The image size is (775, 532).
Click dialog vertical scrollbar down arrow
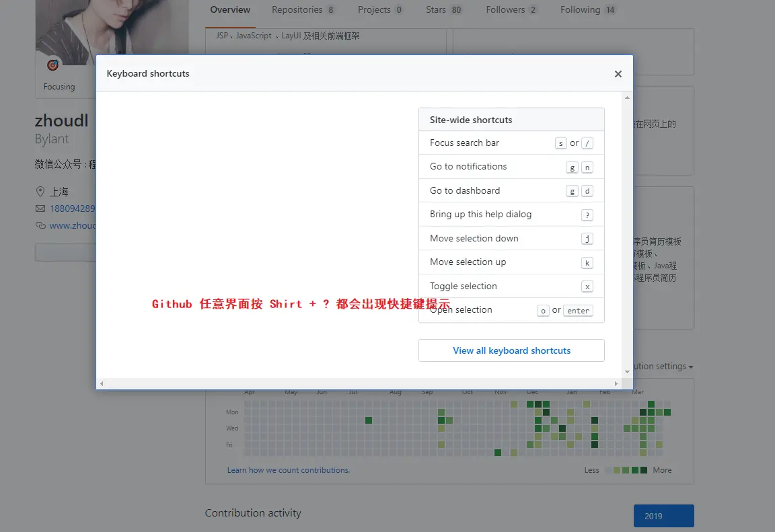coord(627,371)
